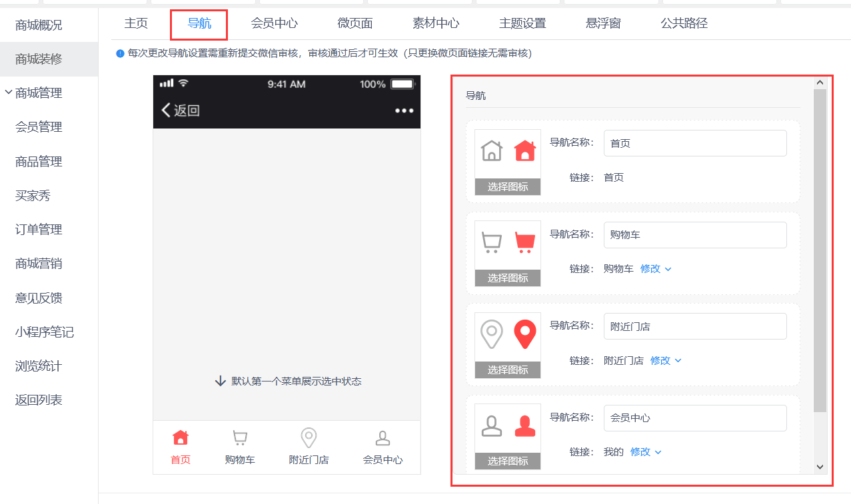Open the 素材中心 tab
Image resolution: width=851 pixels, height=504 pixels.
point(436,23)
